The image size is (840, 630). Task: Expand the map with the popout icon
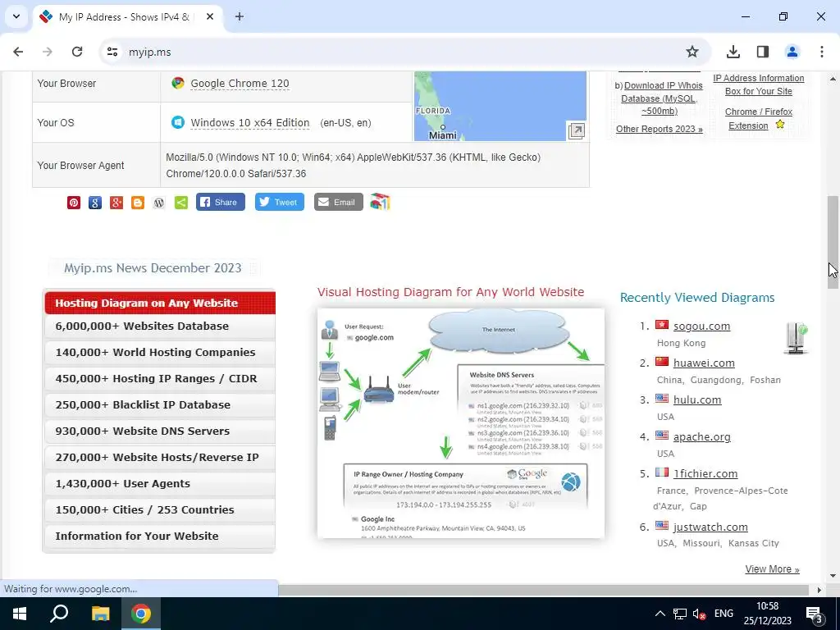[577, 130]
